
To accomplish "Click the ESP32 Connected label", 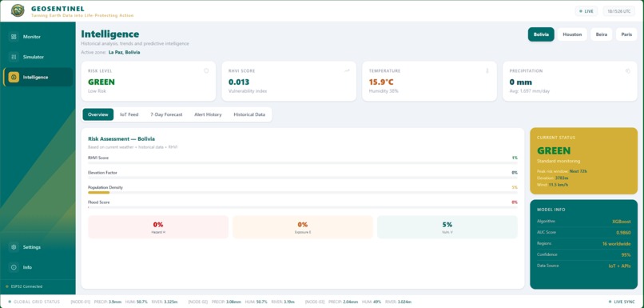I will [x=26, y=286].
